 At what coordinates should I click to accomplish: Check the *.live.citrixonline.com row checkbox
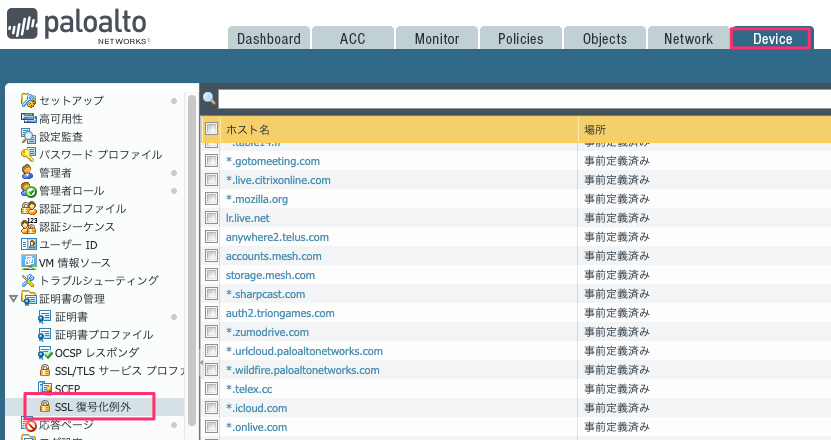coord(211,180)
